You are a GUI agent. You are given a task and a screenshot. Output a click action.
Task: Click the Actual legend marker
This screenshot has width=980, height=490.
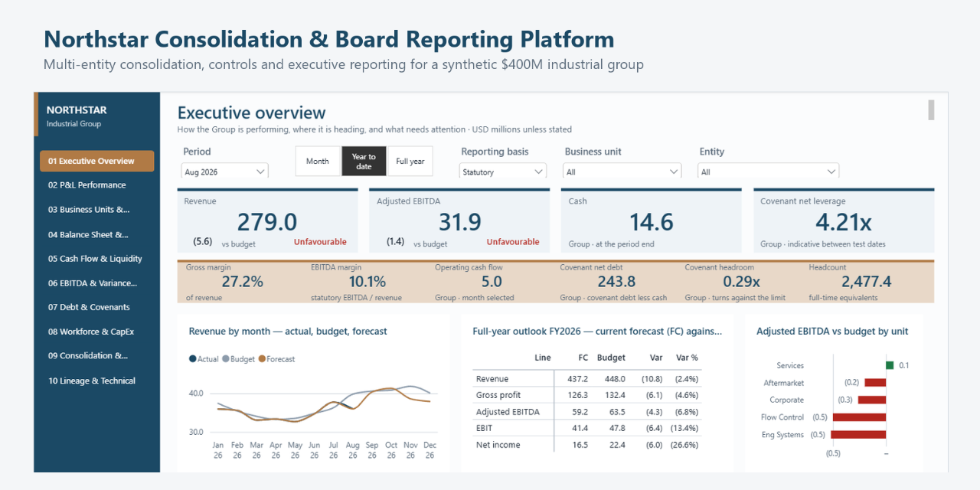pos(192,359)
